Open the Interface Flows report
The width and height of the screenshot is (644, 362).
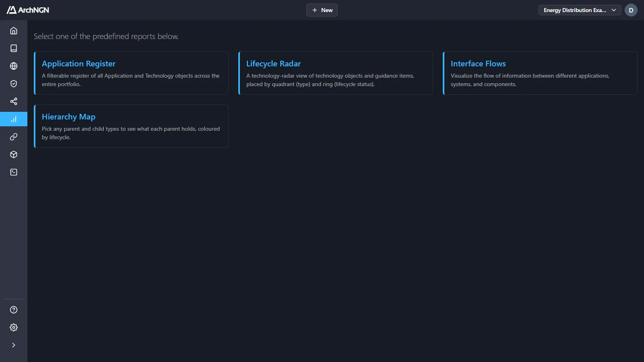coord(540,73)
